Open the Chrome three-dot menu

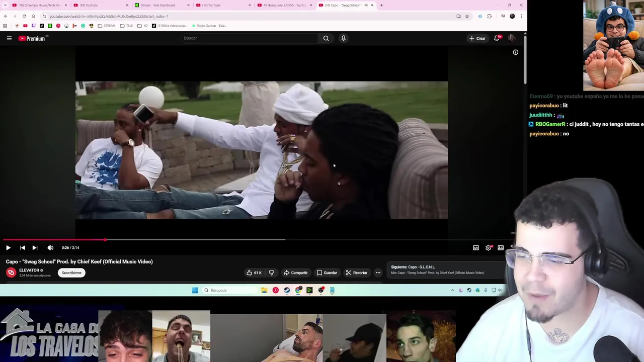[521, 16]
